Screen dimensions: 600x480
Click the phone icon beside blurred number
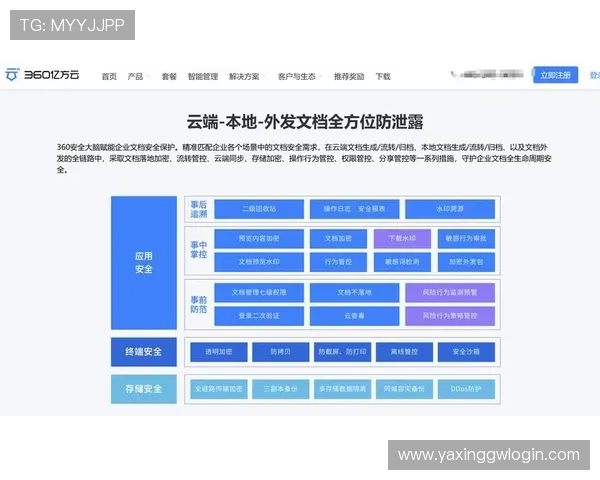pos(454,74)
